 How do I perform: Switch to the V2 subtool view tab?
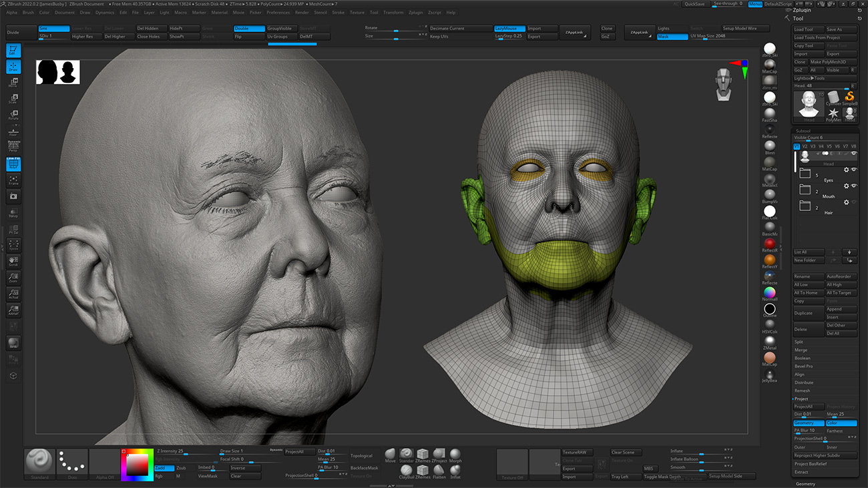coord(805,146)
